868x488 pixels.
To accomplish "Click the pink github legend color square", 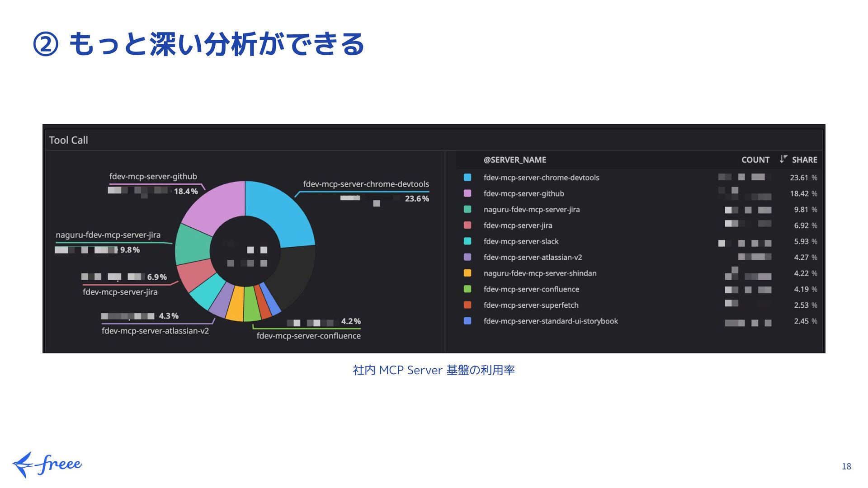I will click(467, 193).
